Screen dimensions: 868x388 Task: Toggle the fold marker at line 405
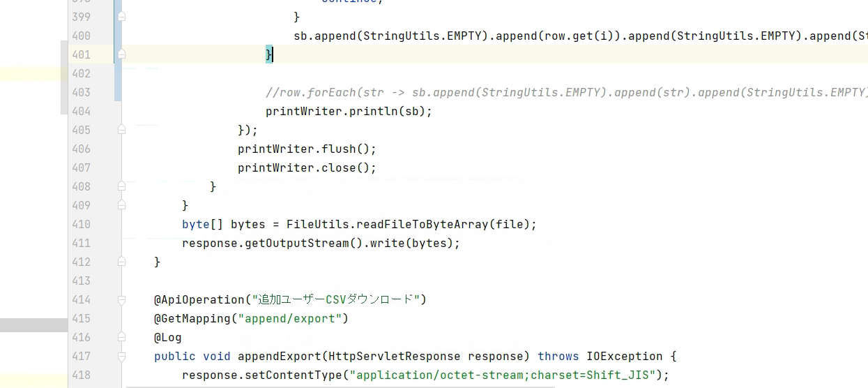[121, 129]
